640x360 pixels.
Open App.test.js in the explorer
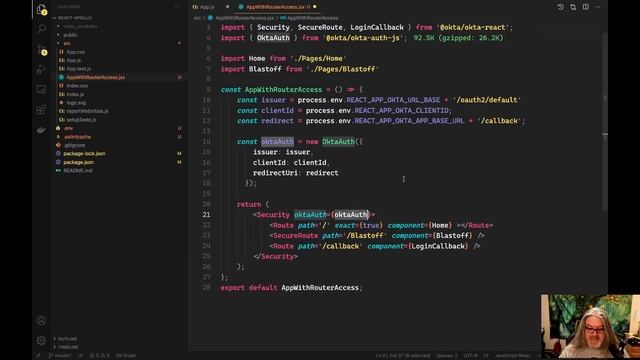pos(78,69)
